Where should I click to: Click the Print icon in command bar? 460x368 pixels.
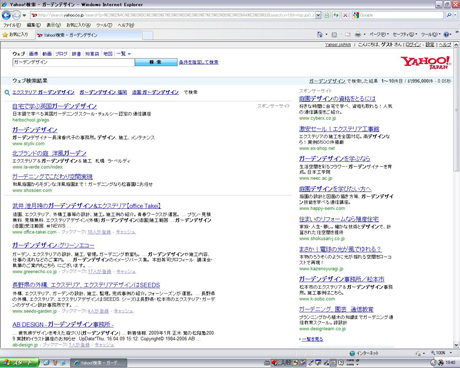(358, 34)
